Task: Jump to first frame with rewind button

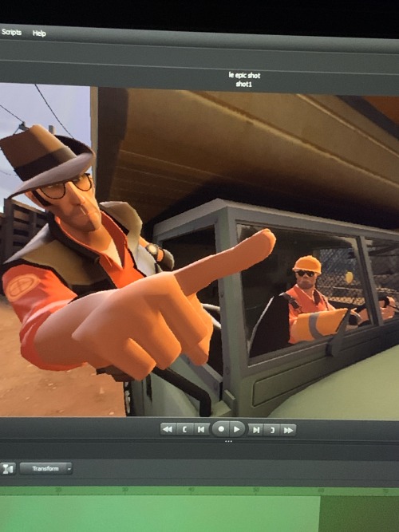Action: tap(168, 429)
